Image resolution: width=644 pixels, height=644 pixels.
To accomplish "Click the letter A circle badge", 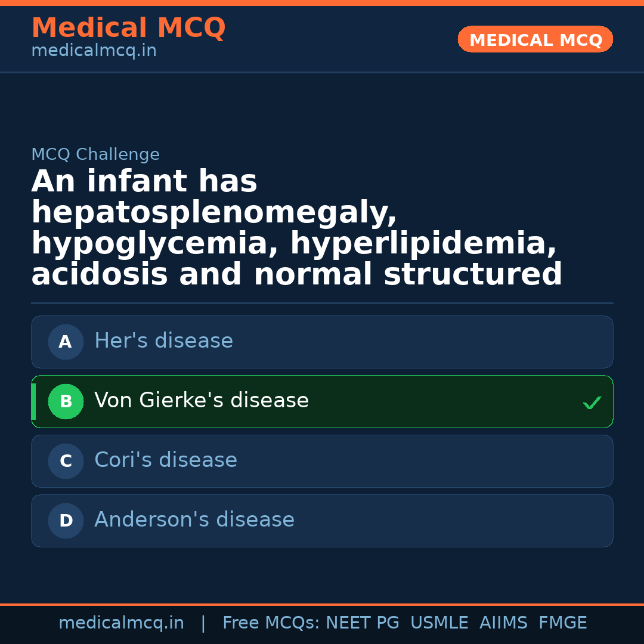I will pos(66,342).
